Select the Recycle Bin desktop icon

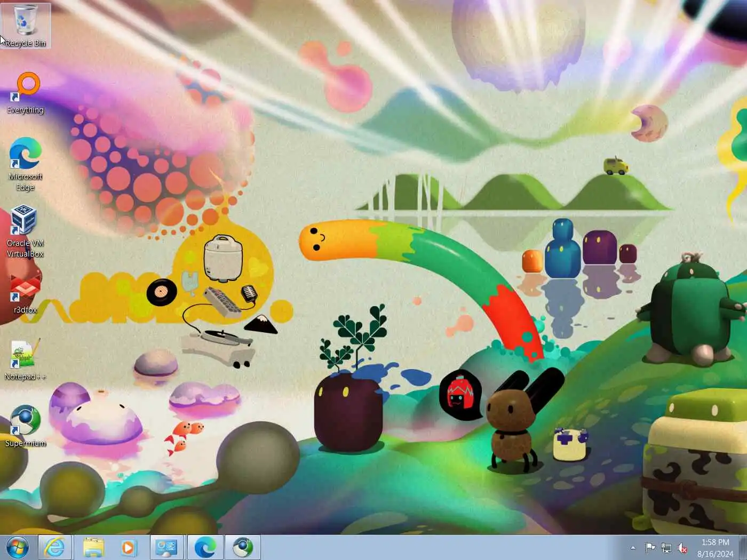click(x=25, y=25)
